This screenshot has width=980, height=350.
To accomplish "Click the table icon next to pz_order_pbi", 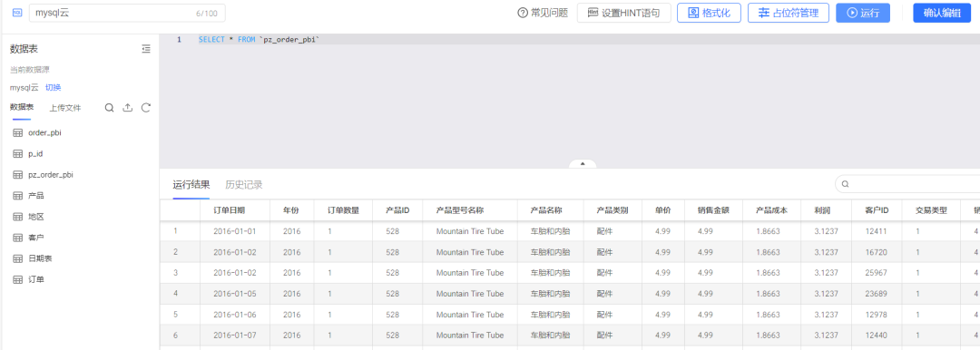I will coord(17,175).
